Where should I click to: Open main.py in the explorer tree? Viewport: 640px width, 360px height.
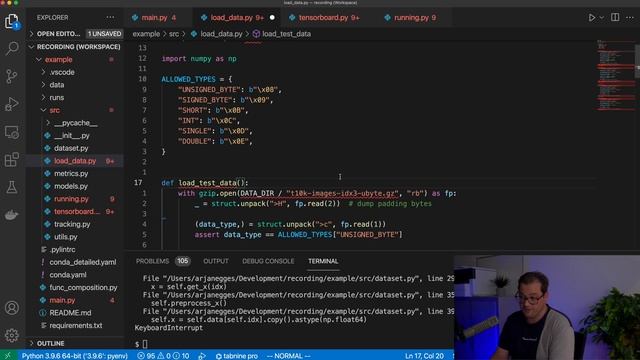pyautogui.click(x=75, y=300)
